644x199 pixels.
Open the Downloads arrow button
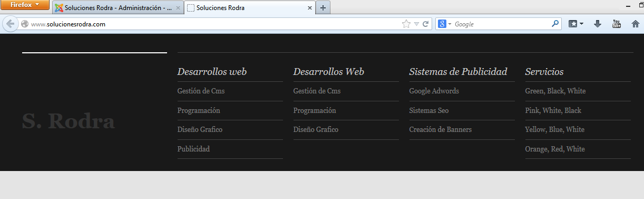[x=598, y=24]
